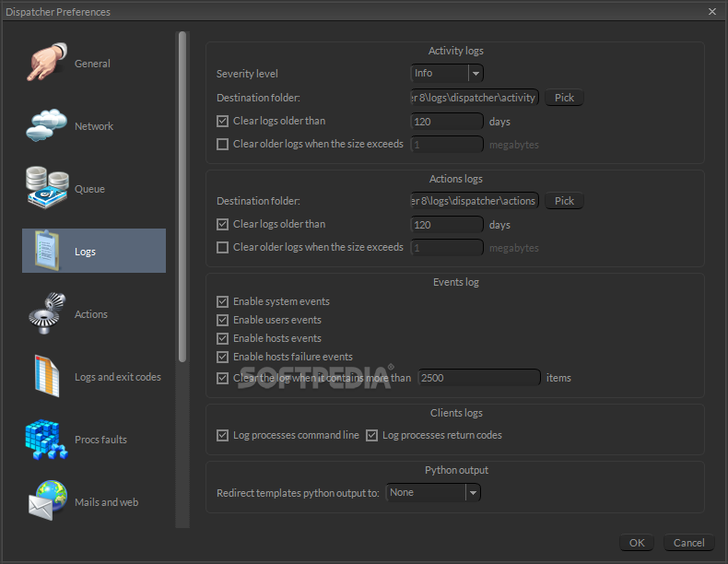Click the Actions logs megabytes field
The width and height of the screenshot is (728, 564).
tap(447, 247)
